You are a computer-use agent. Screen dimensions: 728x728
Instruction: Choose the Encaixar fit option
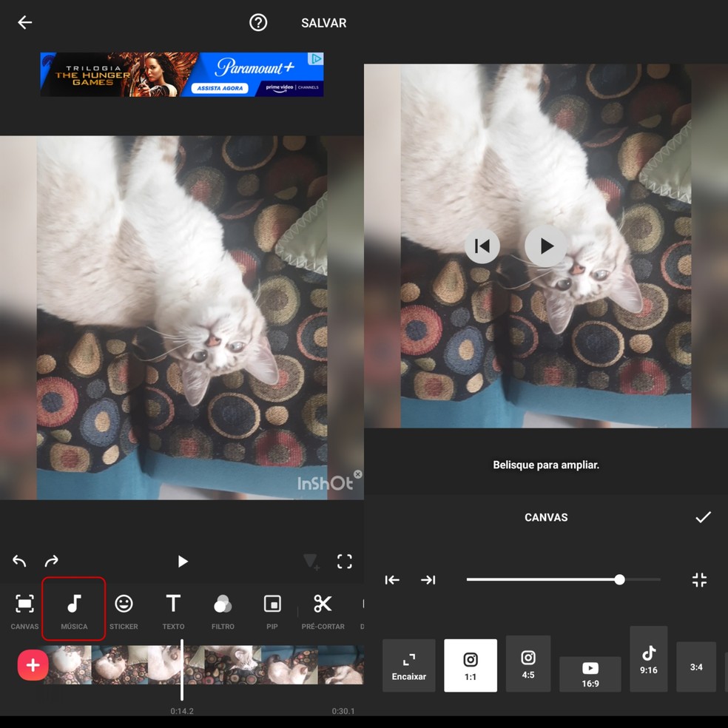pos(408,665)
